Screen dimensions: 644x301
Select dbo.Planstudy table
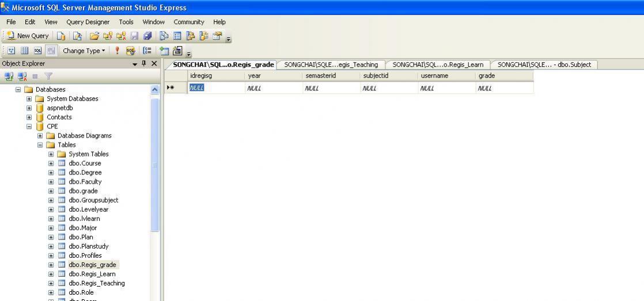(x=89, y=246)
